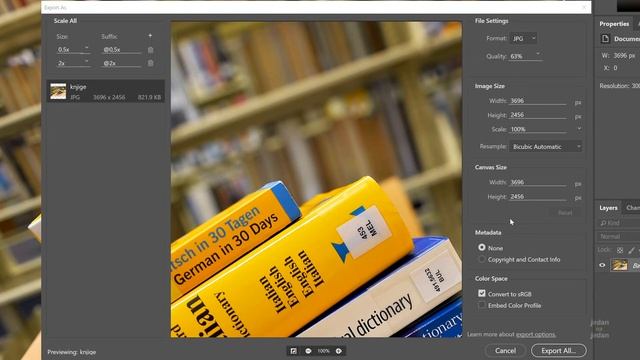Click the Canvas Size Width field

538,182
